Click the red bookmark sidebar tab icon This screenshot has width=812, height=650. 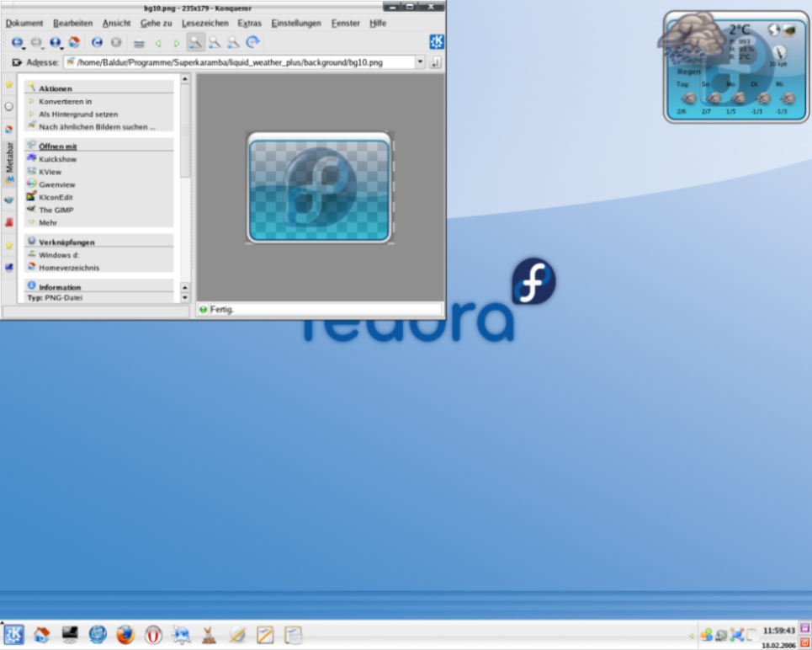[8, 223]
